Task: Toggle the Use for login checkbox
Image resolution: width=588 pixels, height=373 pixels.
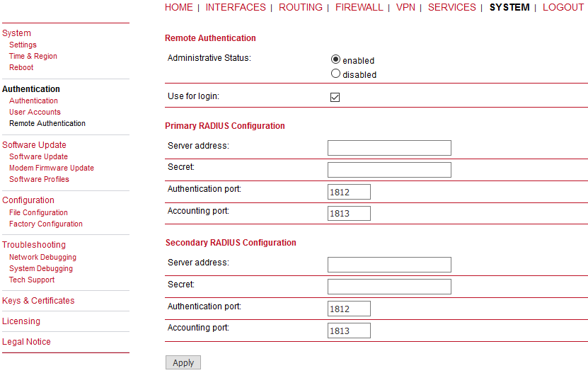Action: [x=335, y=98]
